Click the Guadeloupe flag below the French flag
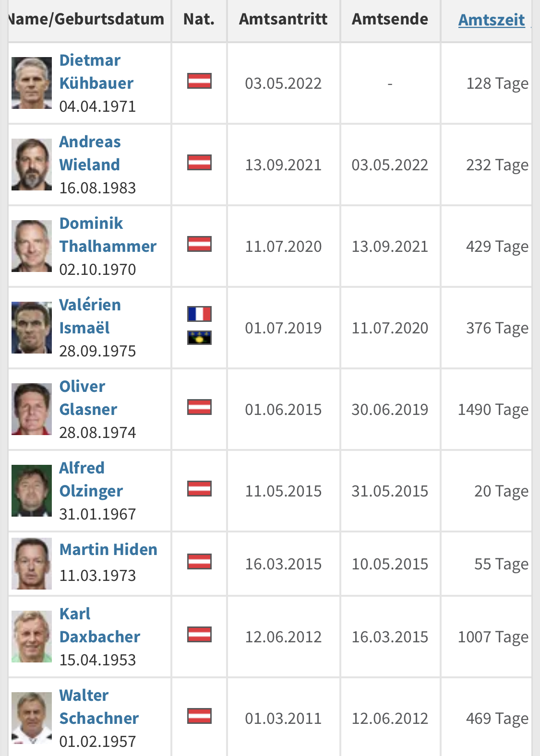The width and height of the screenshot is (540, 756). tap(199, 338)
